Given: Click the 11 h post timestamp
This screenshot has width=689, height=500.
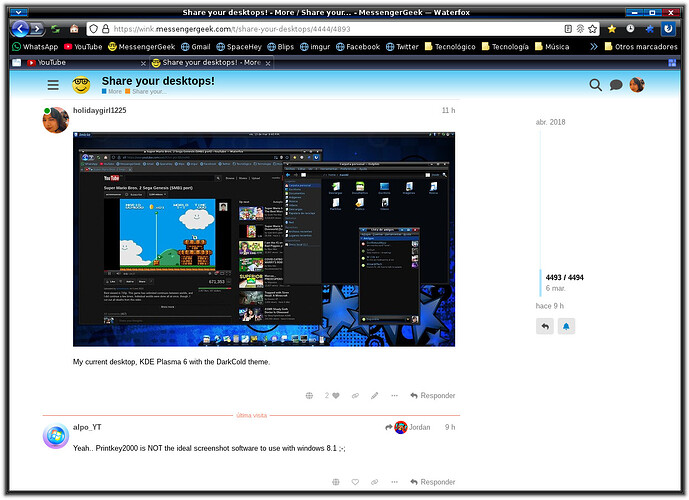Looking at the screenshot, I should click(x=448, y=111).
